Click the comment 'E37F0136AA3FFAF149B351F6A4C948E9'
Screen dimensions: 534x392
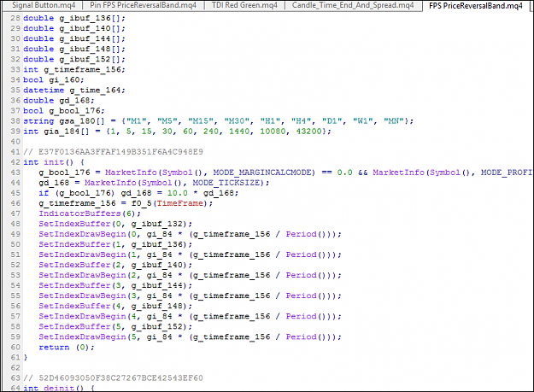tap(120, 151)
